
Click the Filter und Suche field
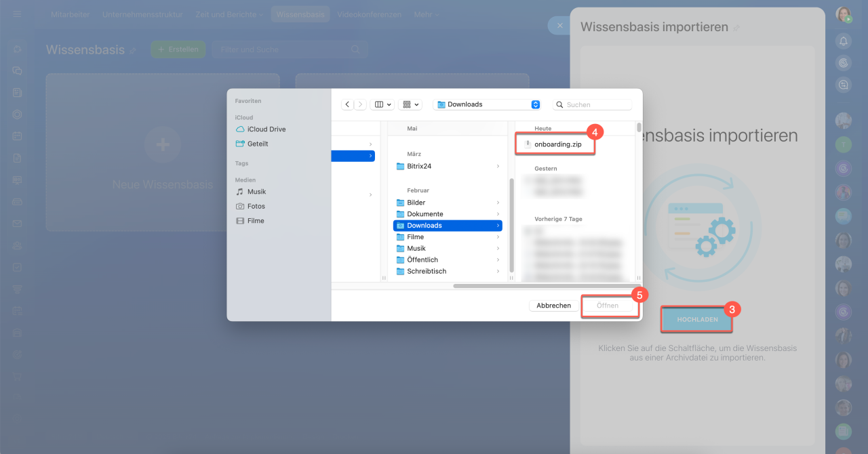point(290,49)
